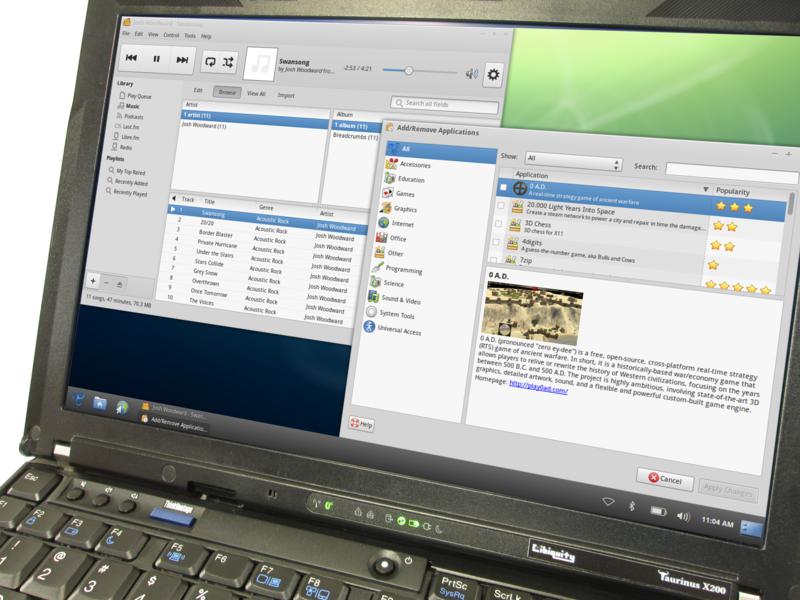This screenshot has width=800, height=600.
Task: Select Radio in the Library sidebar
Action: coord(122,147)
